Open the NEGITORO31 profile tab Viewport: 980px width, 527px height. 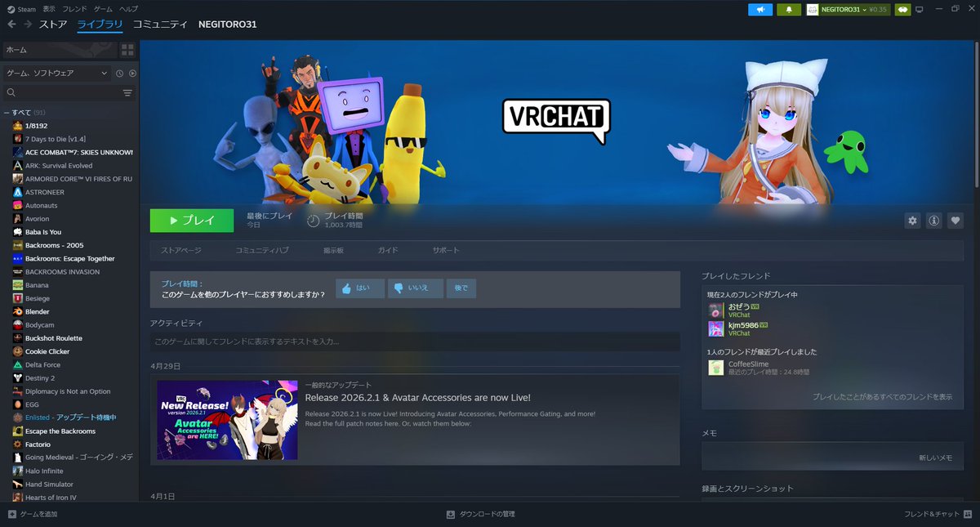(228, 25)
